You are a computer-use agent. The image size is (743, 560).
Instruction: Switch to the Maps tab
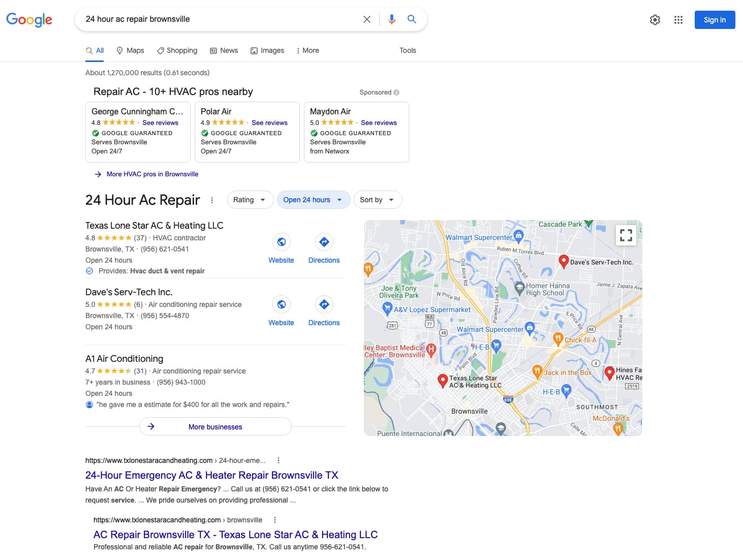tap(130, 50)
